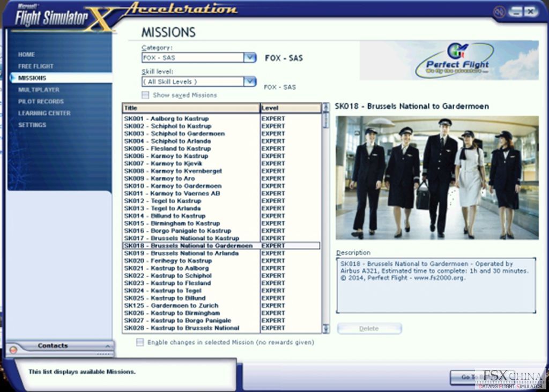Toggle Show saved Missions checkbox

(x=145, y=95)
